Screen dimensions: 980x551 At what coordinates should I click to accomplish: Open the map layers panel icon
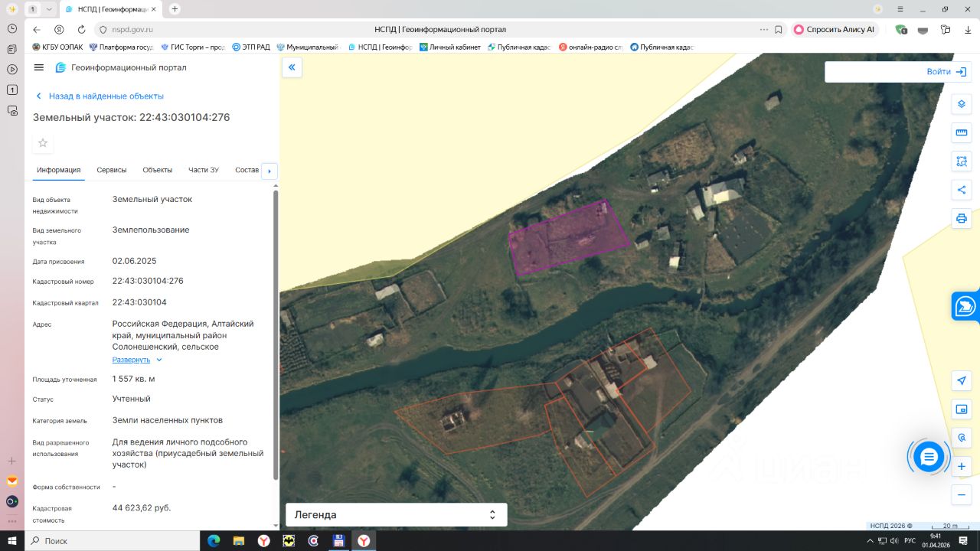962,104
